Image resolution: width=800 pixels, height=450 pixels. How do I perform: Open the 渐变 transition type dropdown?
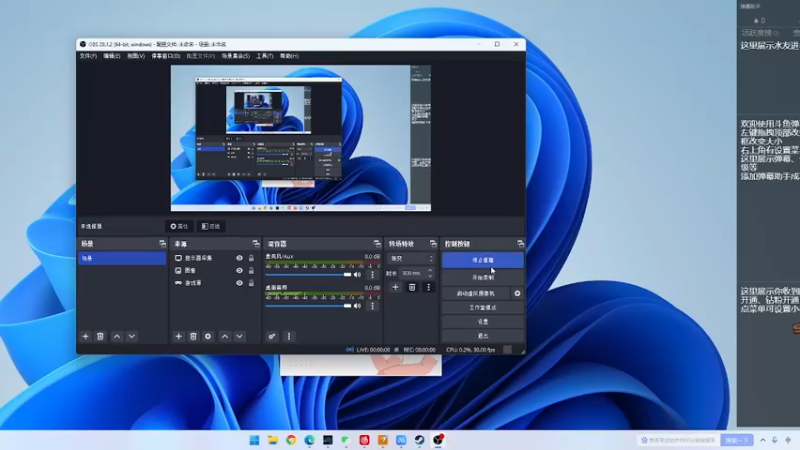pyautogui.click(x=411, y=259)
